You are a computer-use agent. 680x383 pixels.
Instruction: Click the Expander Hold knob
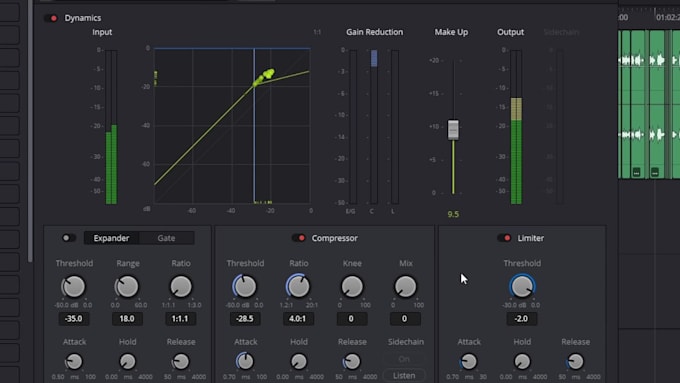127,361
